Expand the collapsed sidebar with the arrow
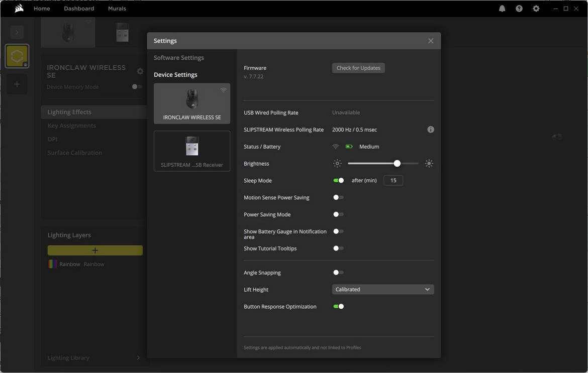588x373 pixels. pos(17,32)
